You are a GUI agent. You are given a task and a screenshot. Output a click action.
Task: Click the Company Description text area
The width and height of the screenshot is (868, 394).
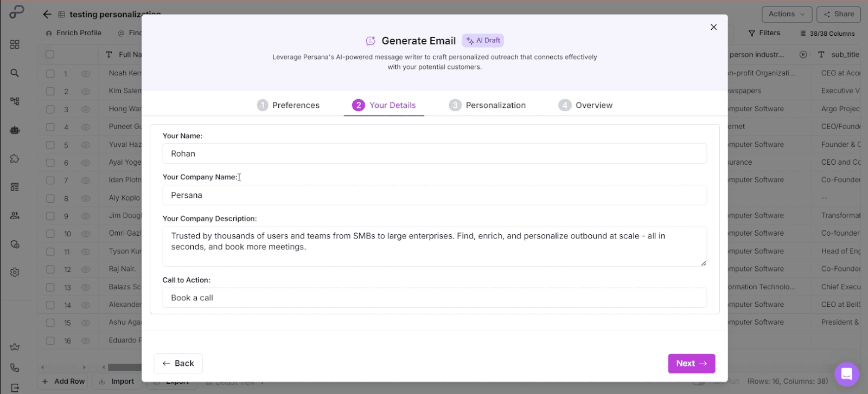point(435,247)
